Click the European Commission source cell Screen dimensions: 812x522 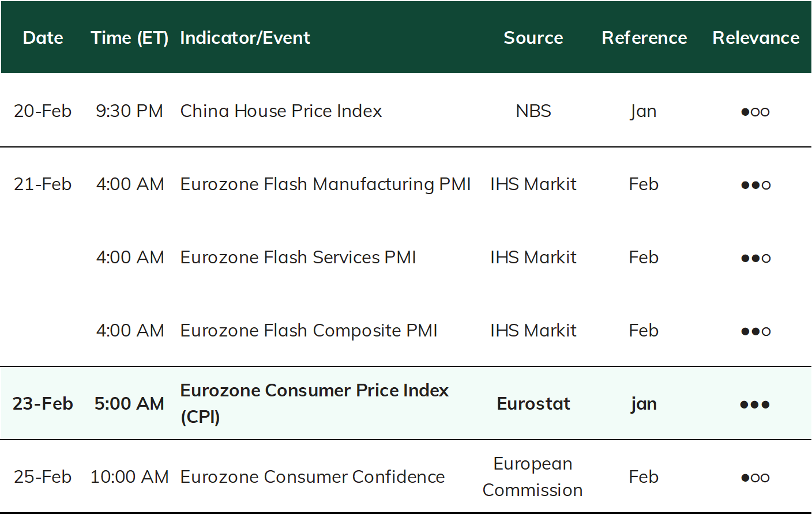(533, 477)
